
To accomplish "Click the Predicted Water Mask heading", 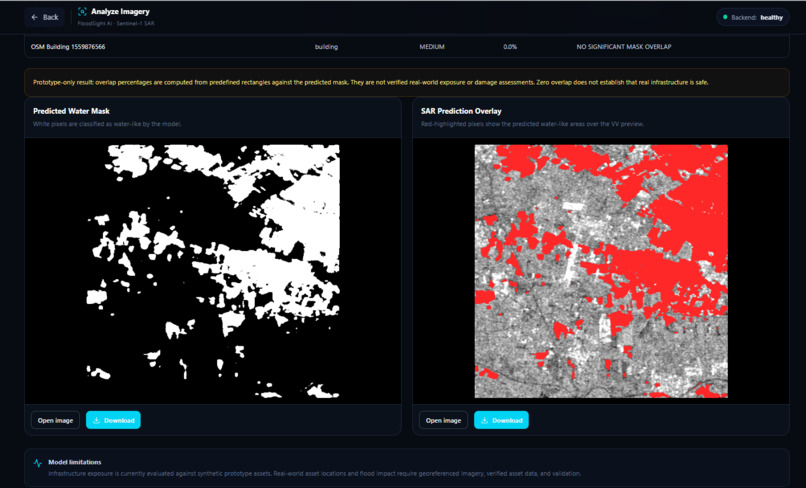I will 71,111.
